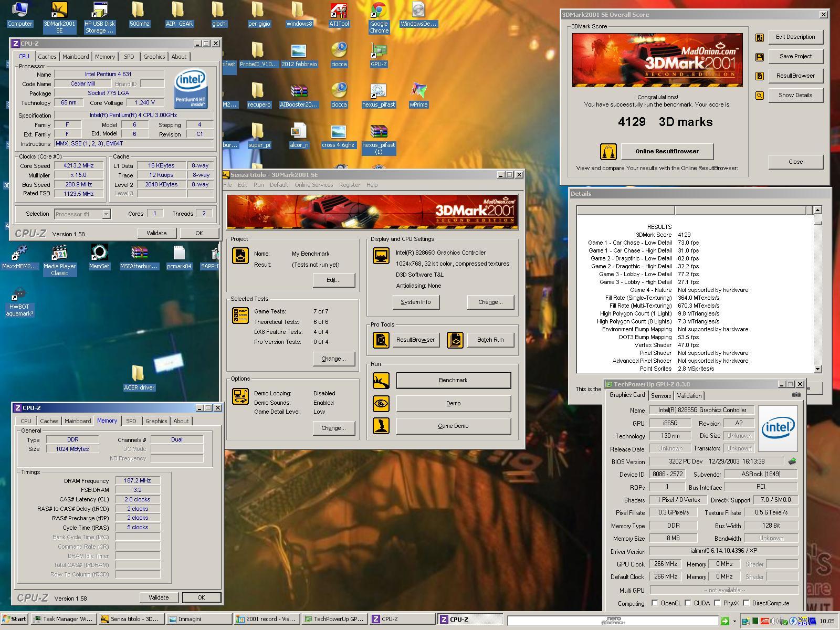Open the Run menu in 3DMark2001 SE

coord(258,185)
